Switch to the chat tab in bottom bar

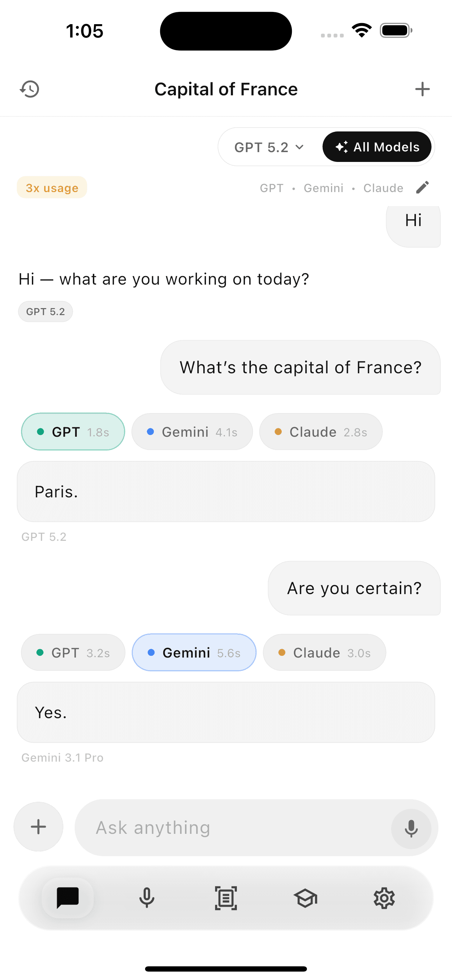click(x=68, y=898)
